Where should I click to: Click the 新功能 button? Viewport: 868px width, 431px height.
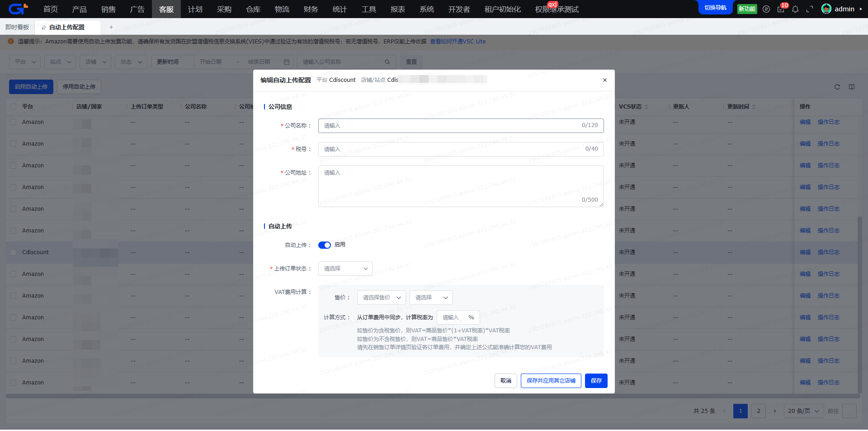point(747,9)
